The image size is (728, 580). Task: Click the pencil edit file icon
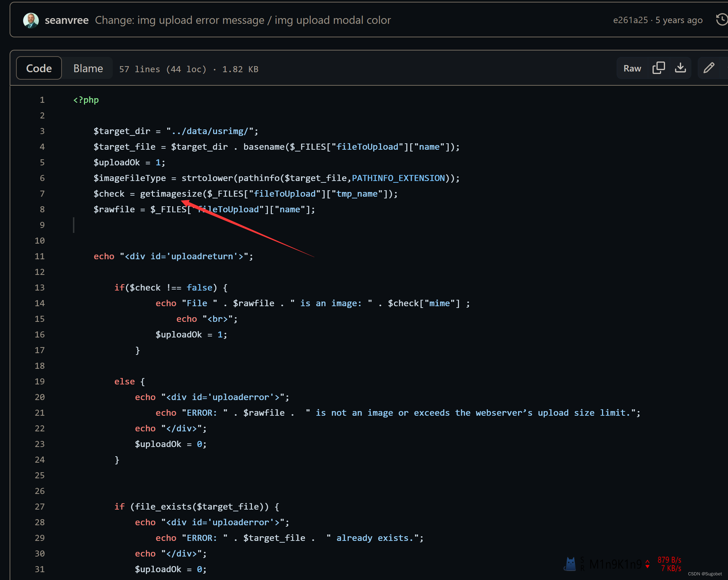tap(709, 68)
